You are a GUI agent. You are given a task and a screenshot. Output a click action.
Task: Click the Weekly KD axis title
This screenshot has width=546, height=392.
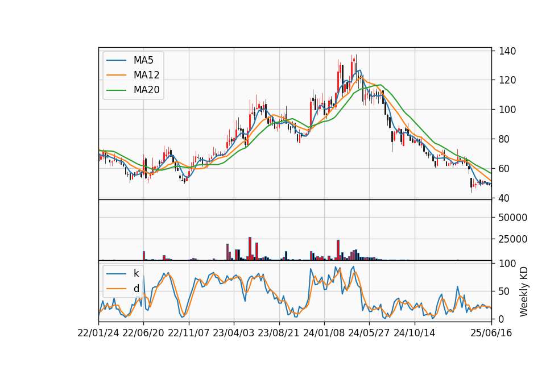tap(523, 291)
